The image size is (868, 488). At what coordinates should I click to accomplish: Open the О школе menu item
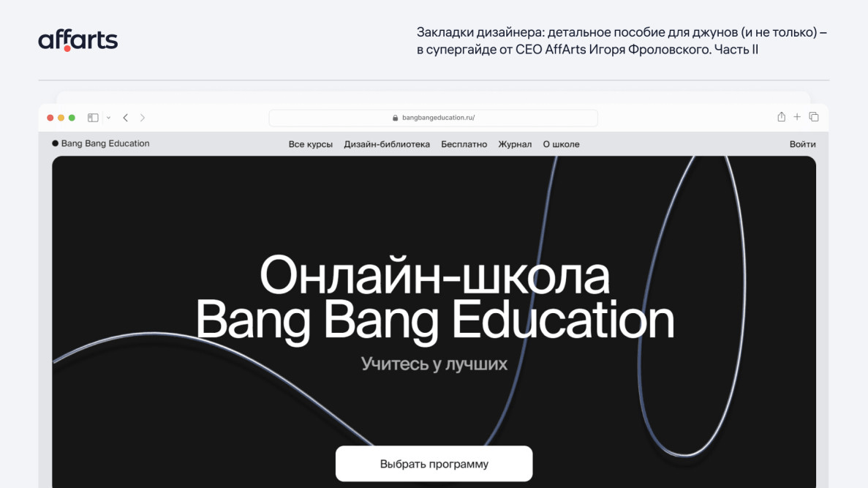coord(562,144)
